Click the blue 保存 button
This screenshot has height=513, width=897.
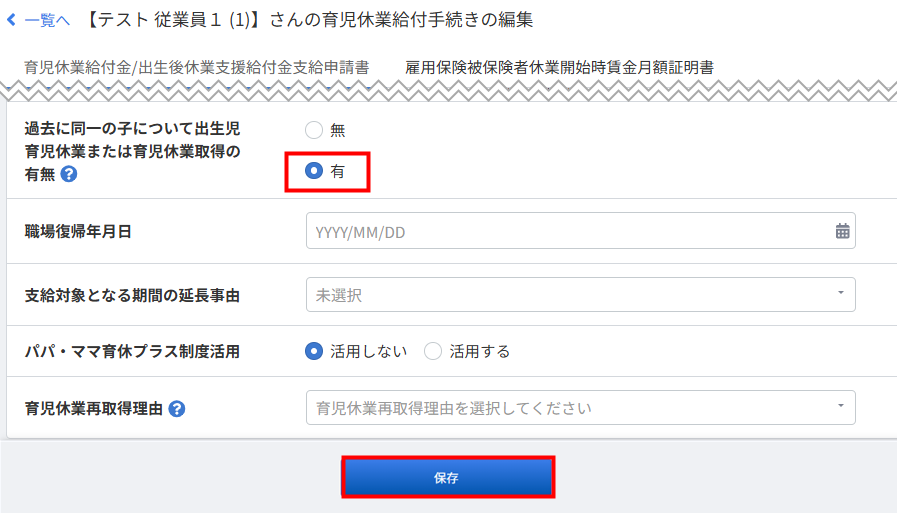pos(448,478)
